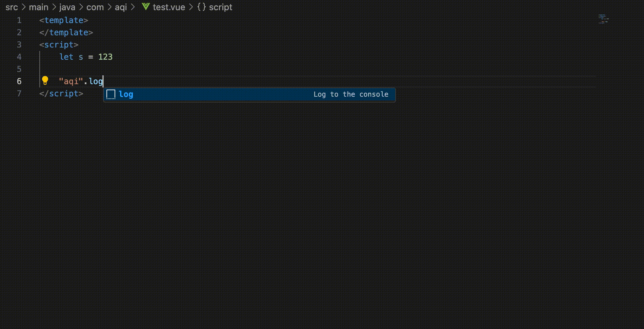This screenshot has width=644, height=329.
Task: Open the test.vue breadcrumb file name
Action: coord(169,7)
